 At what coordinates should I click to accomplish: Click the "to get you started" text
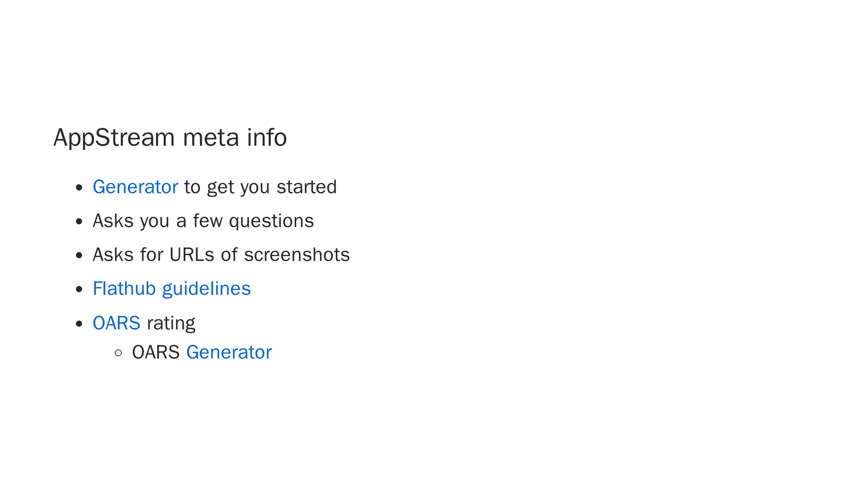[261, 187]
